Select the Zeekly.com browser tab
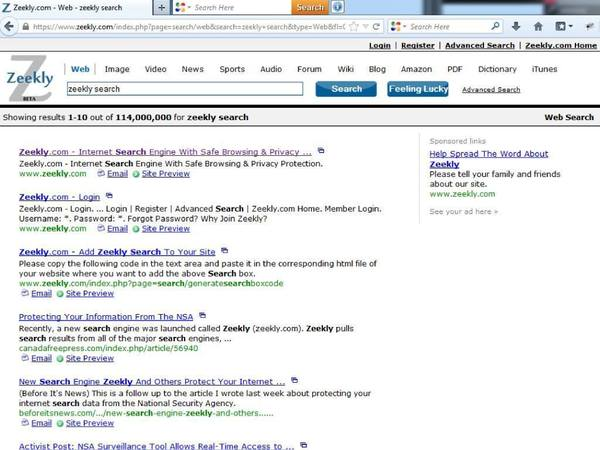 tap(75, 7)
